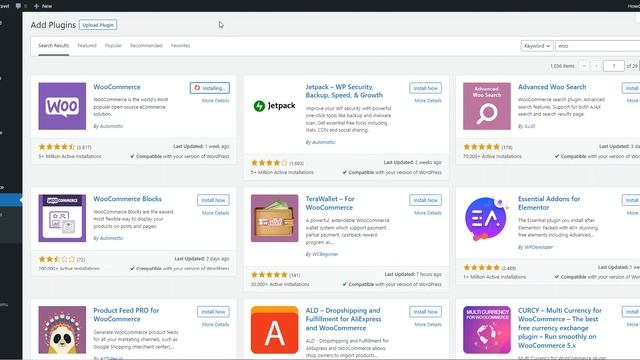
Task: Open More Details for Product Feed PRO
Action: tap(216, 324)
